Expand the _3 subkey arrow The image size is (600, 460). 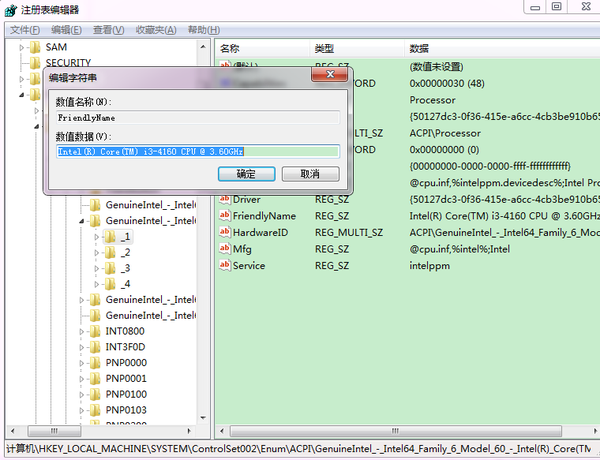tap(96, 269)
